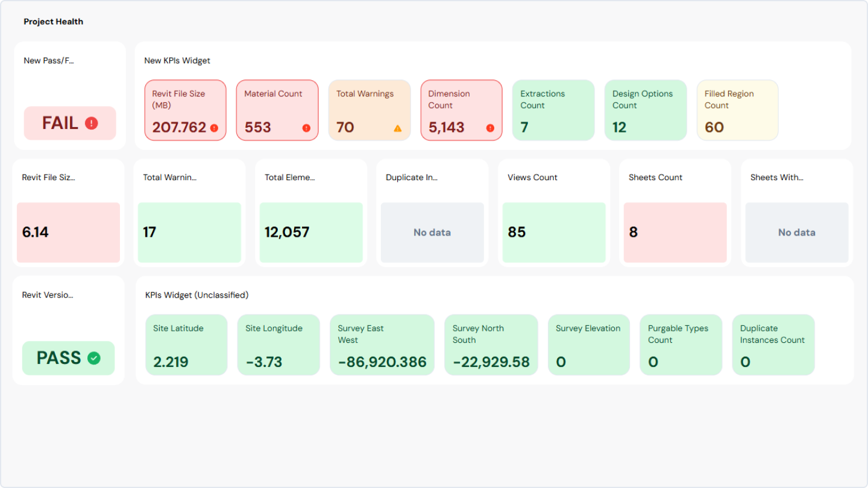Click the Duplicate Instances No data tile

[x=432, y=232]
